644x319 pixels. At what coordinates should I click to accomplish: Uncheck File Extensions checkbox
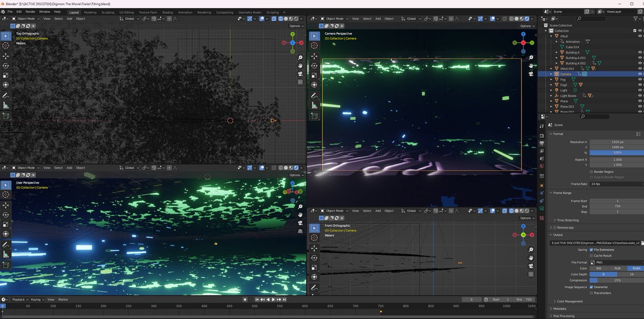tap(592, 250)
